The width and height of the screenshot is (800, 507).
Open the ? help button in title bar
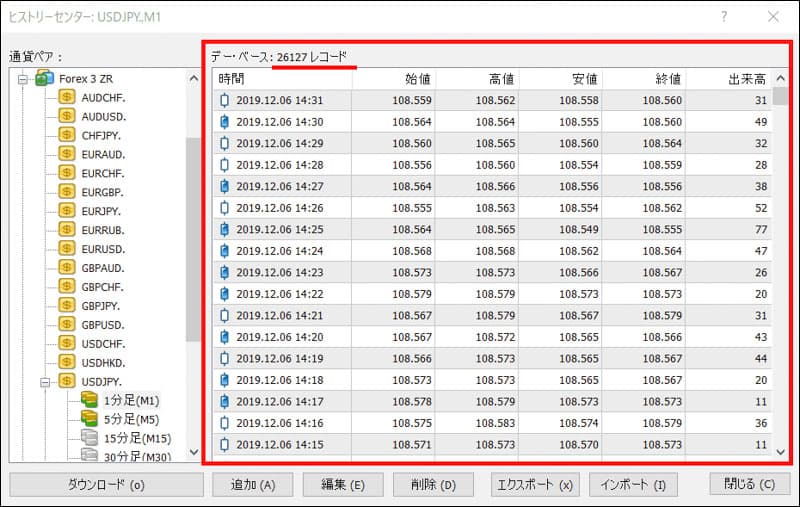(x=724, y=16)
